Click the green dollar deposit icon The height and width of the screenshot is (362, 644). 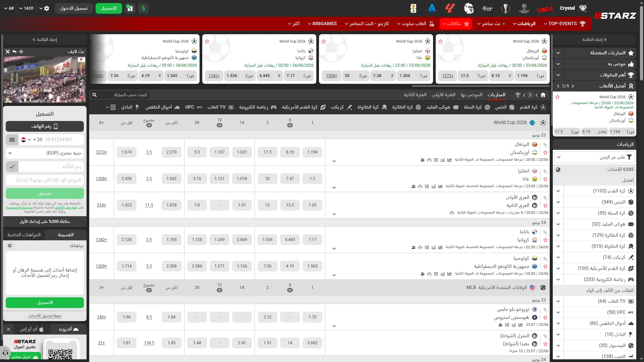tap(144, 8)
